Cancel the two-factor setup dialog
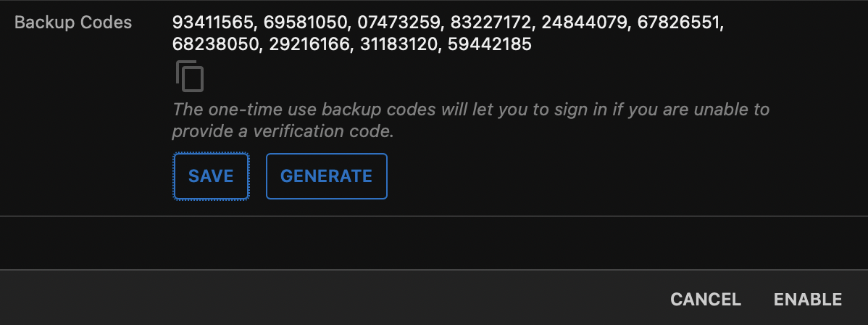The width and height of the screenshot is (868, 325). click(705, 299)
